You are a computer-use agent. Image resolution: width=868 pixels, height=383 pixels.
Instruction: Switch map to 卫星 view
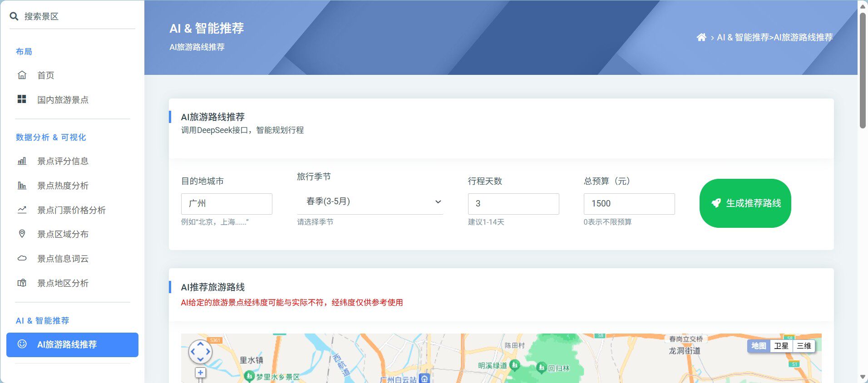click(x=781, y=346)
